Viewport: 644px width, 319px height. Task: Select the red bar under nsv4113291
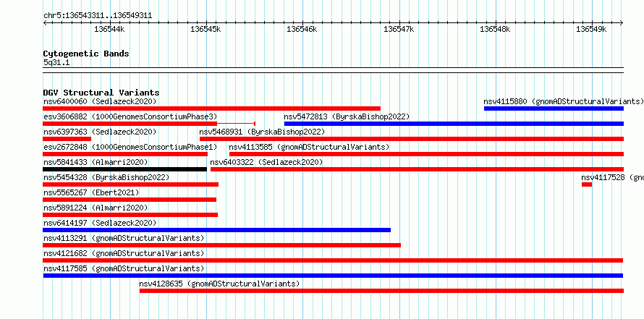222,245
